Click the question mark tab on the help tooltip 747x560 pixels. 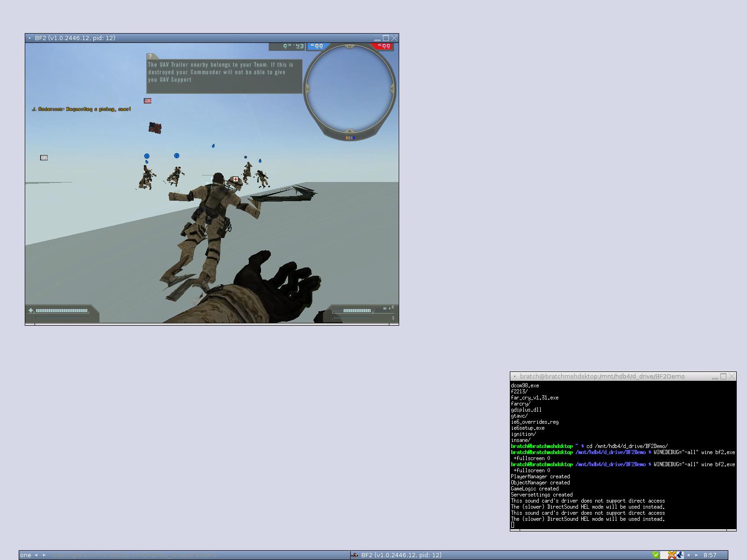tap(150, 56)
